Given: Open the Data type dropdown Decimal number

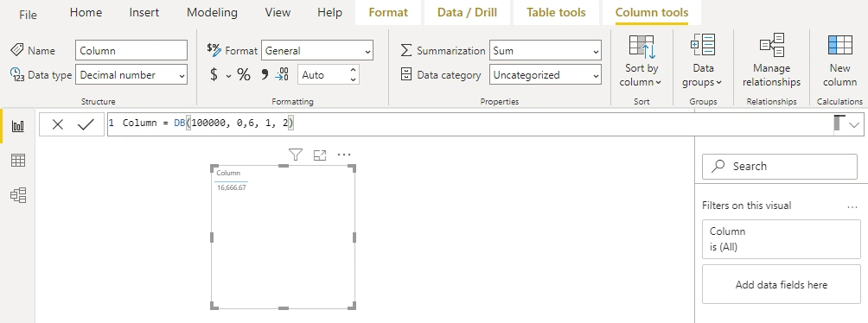Looking at the screenshot, I should [131, 74].
